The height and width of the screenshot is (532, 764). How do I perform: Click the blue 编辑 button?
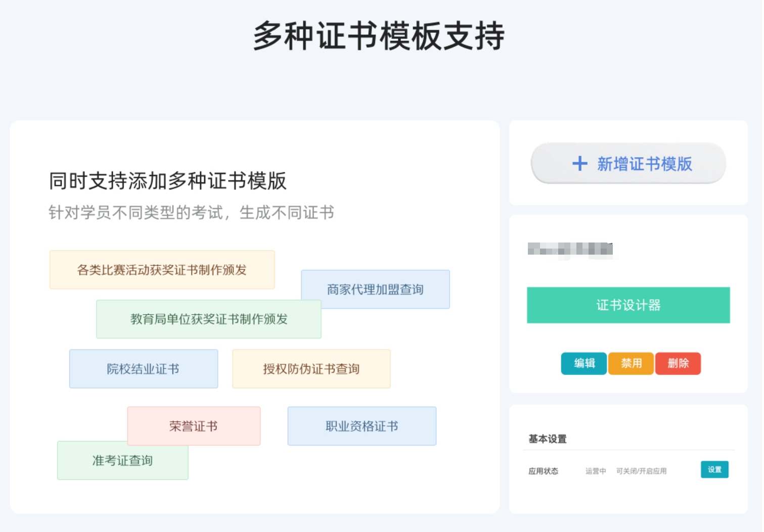[x=584, y=363]
